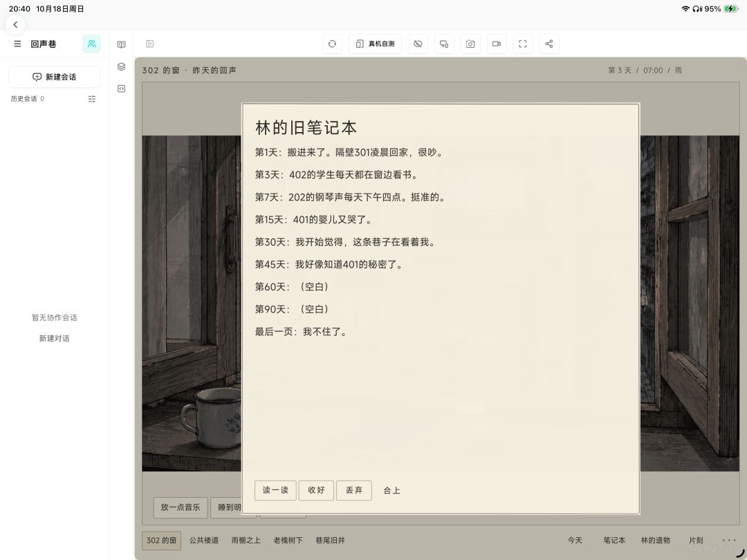This screenshot has height=560, width=747.
Task: Click the 新建会话 button
Action: point(55,77)
